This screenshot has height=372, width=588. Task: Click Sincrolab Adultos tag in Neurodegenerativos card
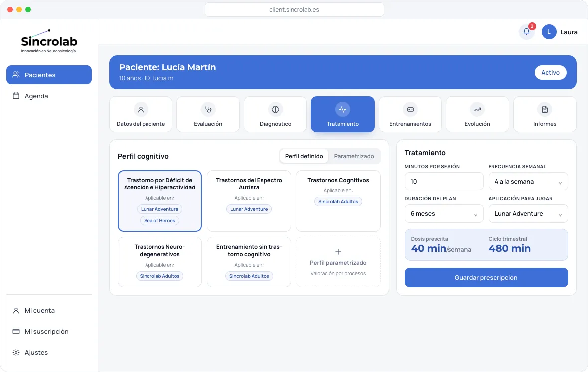click(160, 276)
